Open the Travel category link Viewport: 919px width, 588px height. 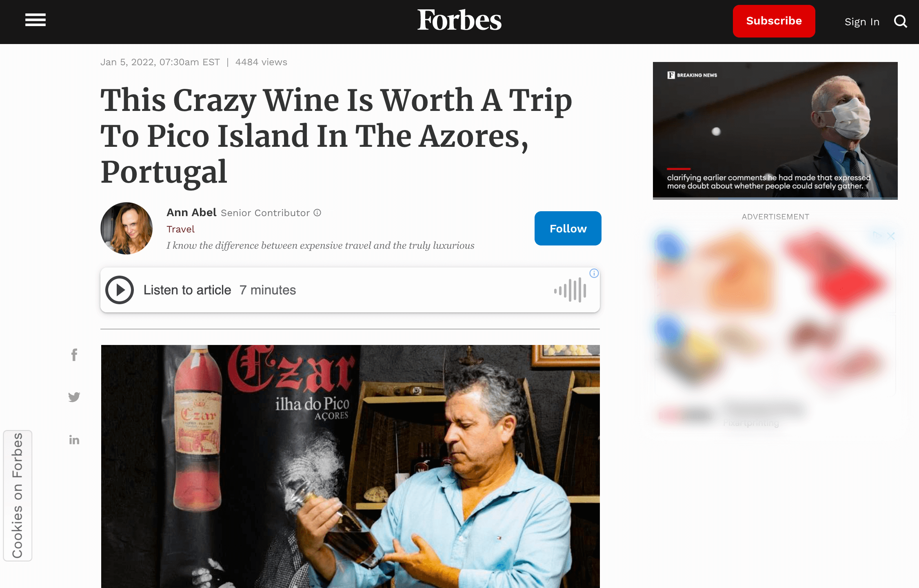[x=180, y=229]
